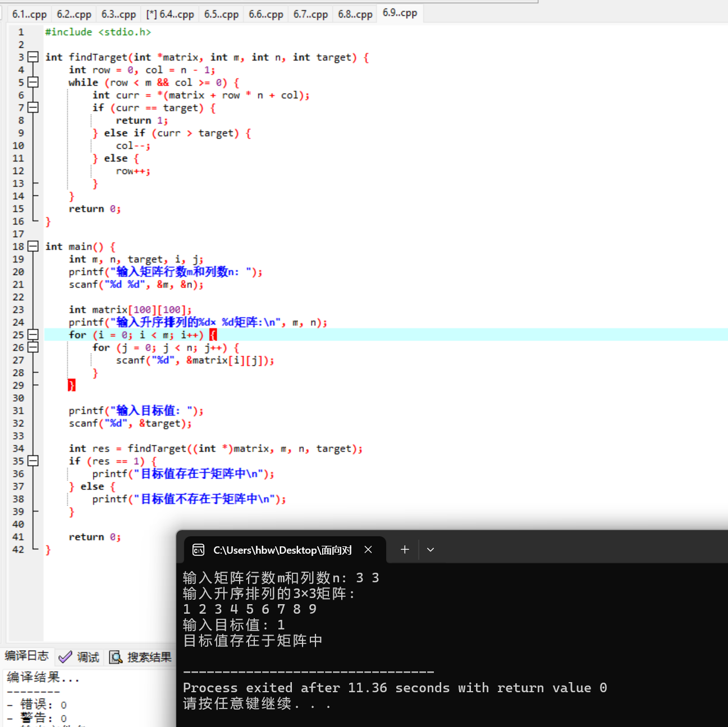Click line number 1 in the gutter
The image size is (728, 727).
coord(21,32)
